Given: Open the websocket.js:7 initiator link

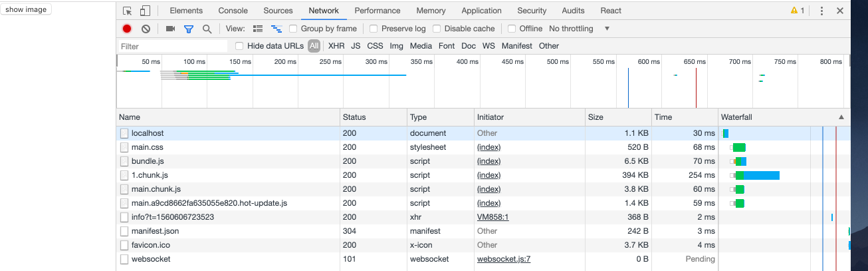Looking at the screenshot, I should 503,259.
